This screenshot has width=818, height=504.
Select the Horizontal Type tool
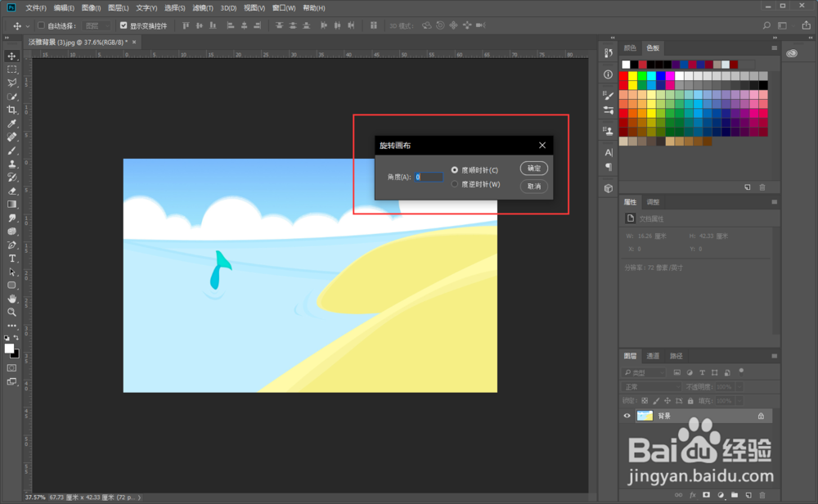[x=11, y=259]
